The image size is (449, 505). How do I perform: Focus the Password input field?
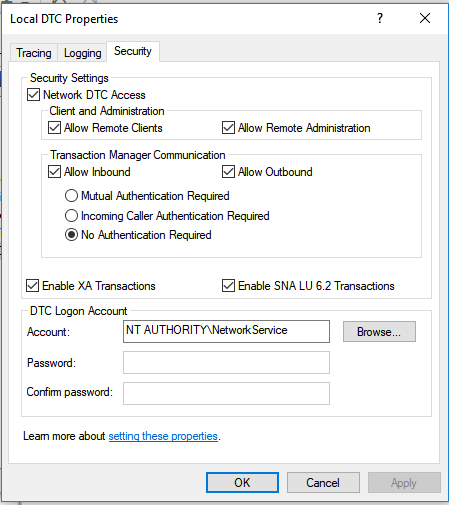point(226,362)
